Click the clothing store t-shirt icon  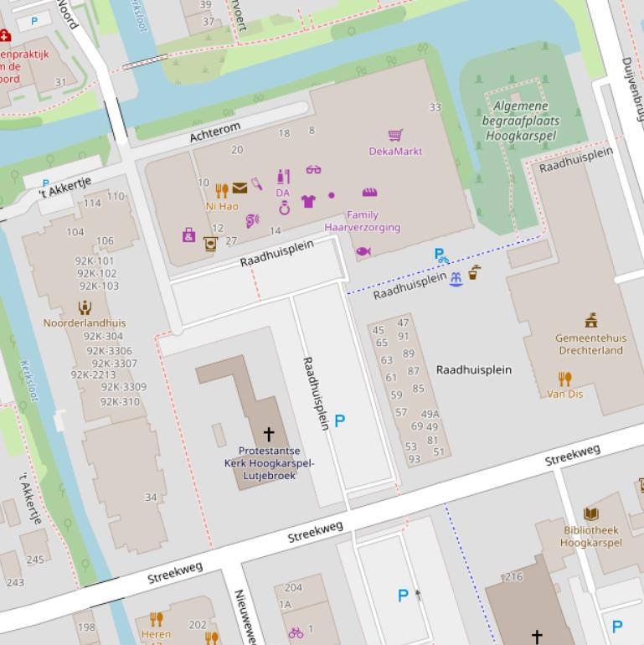(308, 201)
